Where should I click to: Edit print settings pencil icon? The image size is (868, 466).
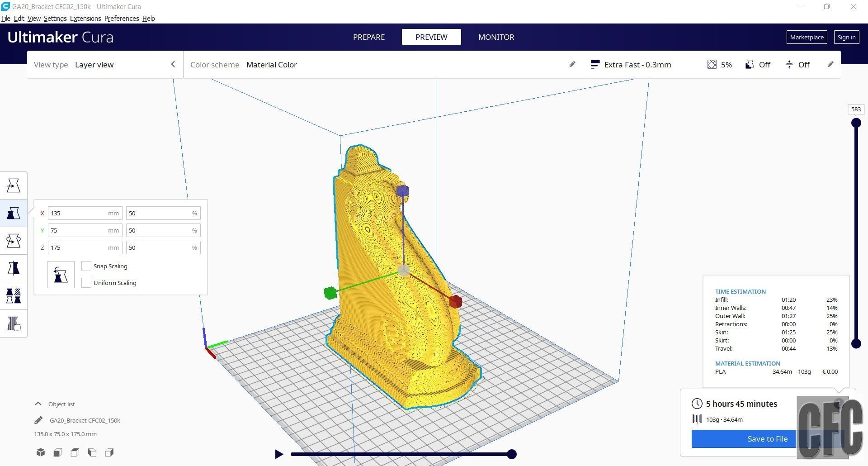[830, 64]
